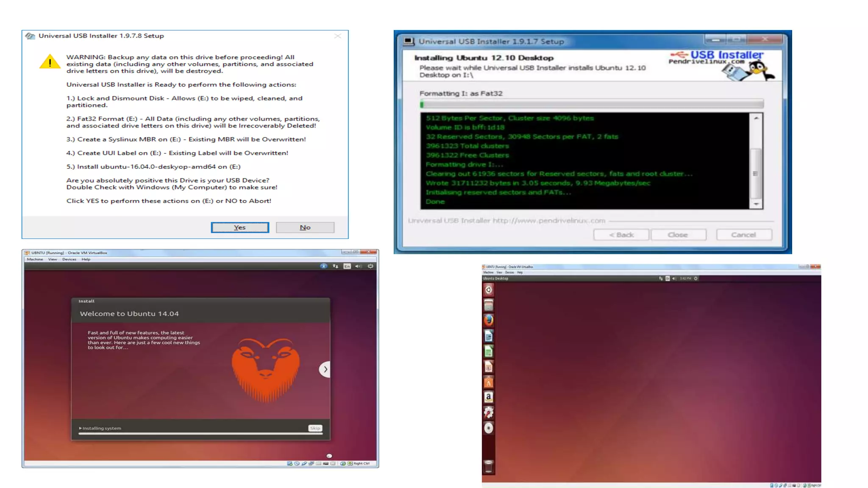This screenshot has width=868, height=488.
Task: Click down arrow of the formatting log scrollbar
Action: [756, 205]
